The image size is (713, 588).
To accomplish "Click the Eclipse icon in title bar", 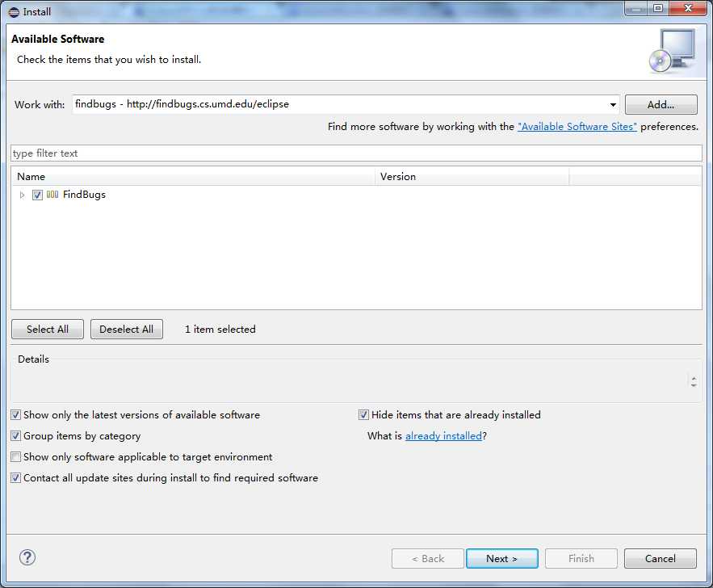I will pyautogui.click(x=14, y=12).
